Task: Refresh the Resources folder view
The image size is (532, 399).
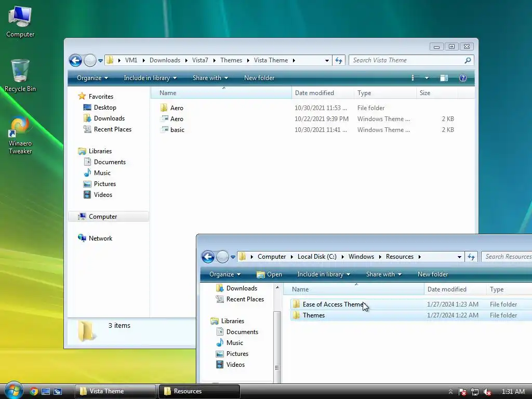Action: coord(471,257)
